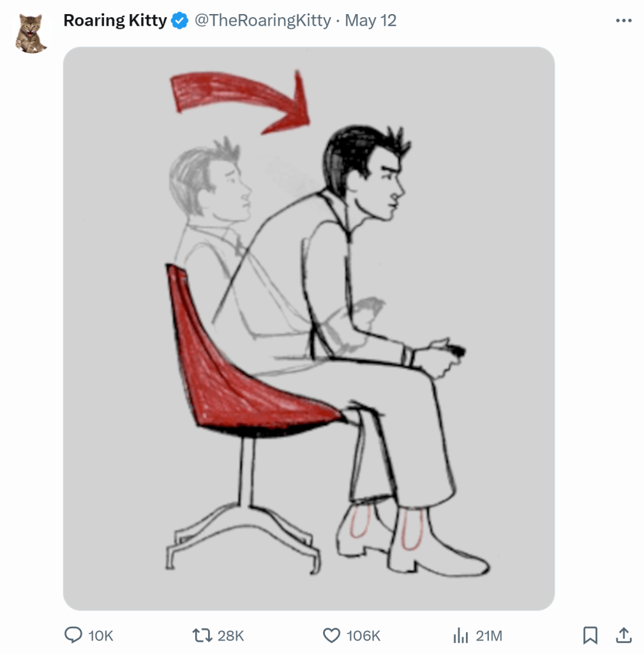Image resolution: width=644 pixels, height=654 pixels.
Task: Click the repost arrows icon
Action: point(202,635)
